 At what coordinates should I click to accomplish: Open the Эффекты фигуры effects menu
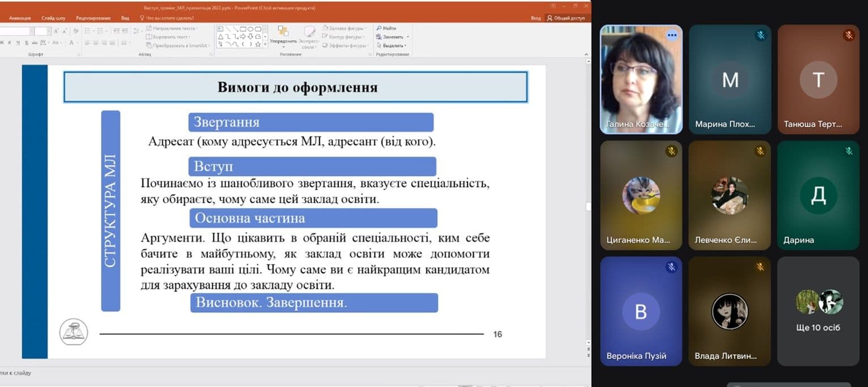tap(345, 46)
